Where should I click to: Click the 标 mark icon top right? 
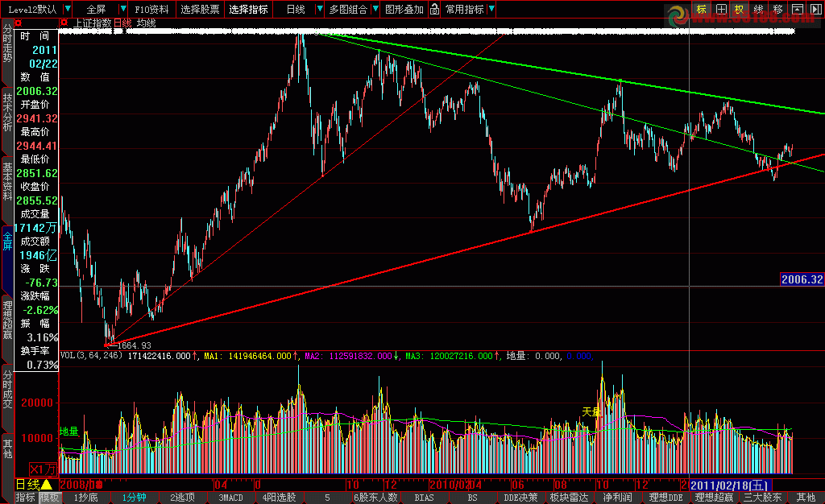click(x=701, y=9)
